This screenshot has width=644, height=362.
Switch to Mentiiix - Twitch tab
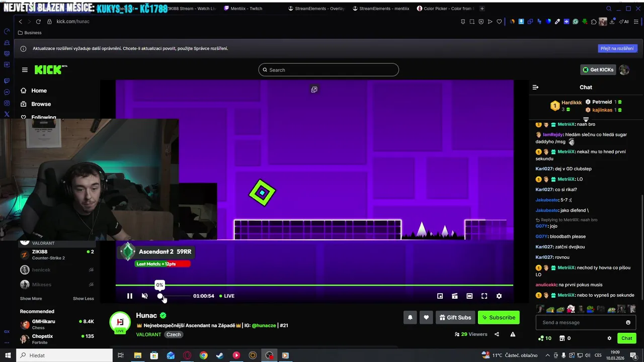point(247,9)
